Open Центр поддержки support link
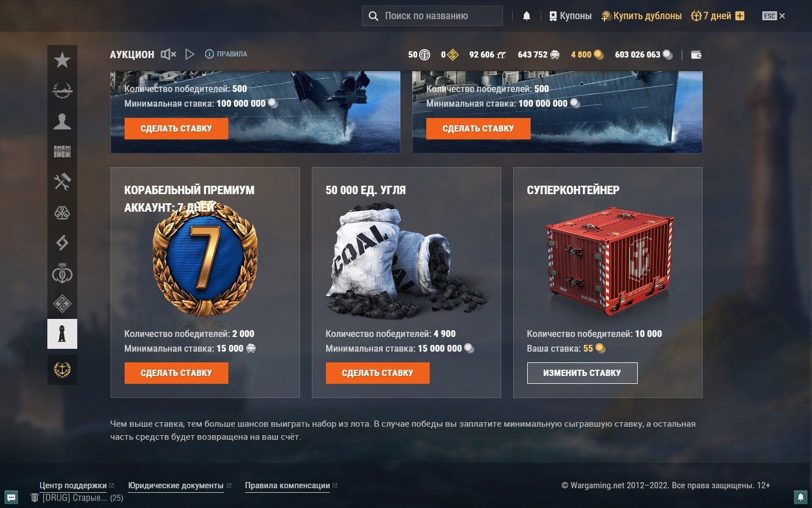812x508 pixels. [x=73, y=485]
